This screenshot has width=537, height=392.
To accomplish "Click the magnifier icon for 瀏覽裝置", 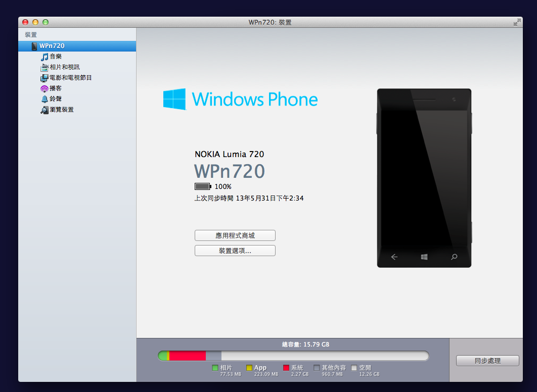I will click(x=44, y=110).
